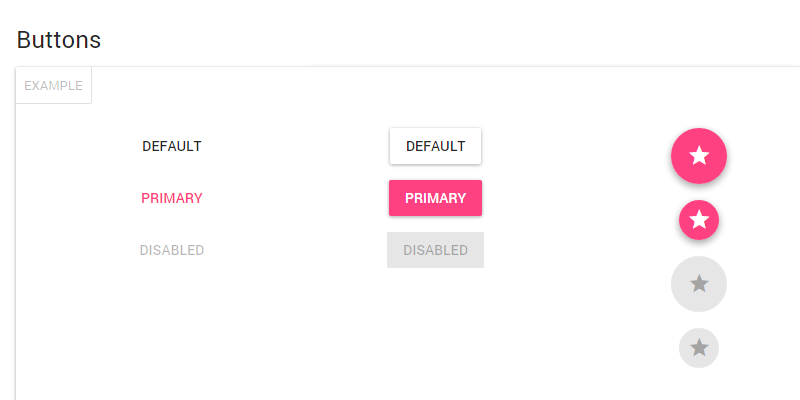Select the outlined white box labeled DEFAULT

[x=435, y=146]
